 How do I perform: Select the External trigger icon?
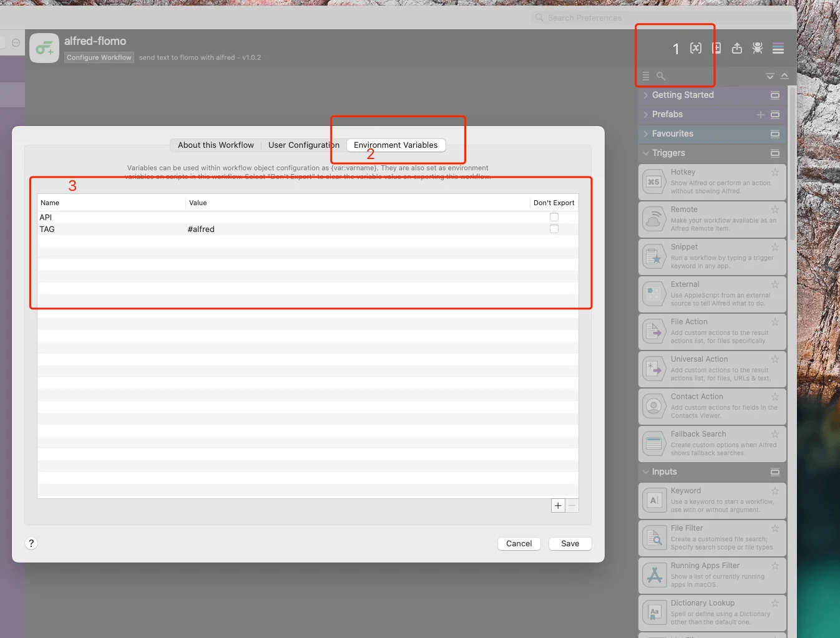pyautogui.click(x=653, y=294)
